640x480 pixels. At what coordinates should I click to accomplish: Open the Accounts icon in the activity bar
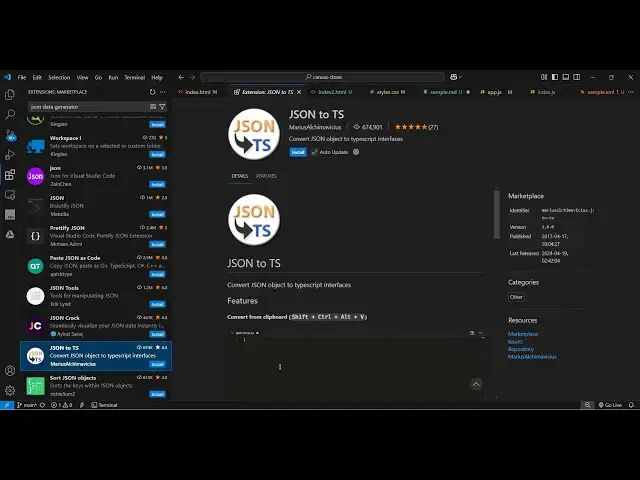coord(10,371)
